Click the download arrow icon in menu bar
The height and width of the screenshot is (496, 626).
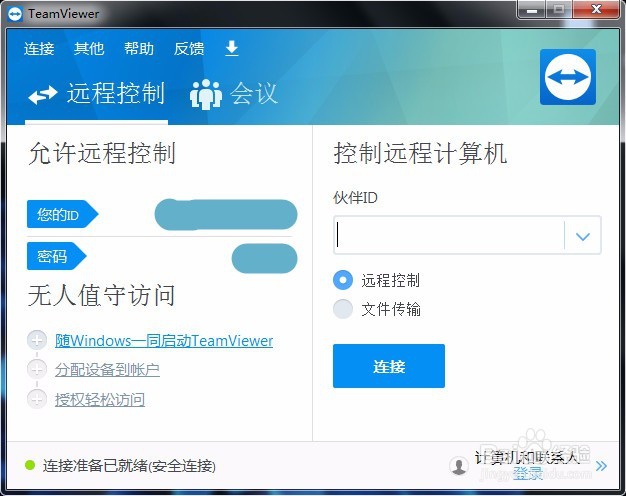232,48
